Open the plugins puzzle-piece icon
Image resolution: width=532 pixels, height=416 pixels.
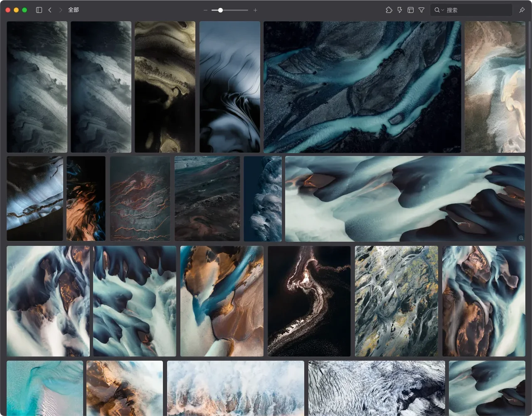(389, 10)
